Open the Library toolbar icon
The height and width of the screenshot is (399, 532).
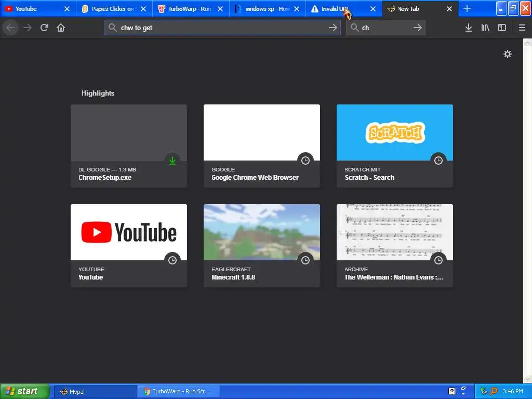pyautogui.click(x=485, y=28)
